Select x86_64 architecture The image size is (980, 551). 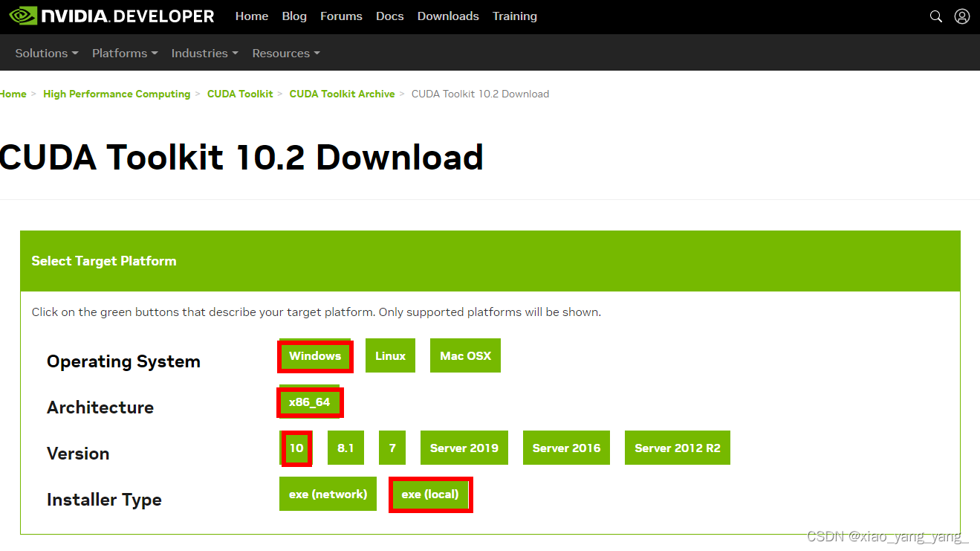[310, 402]
